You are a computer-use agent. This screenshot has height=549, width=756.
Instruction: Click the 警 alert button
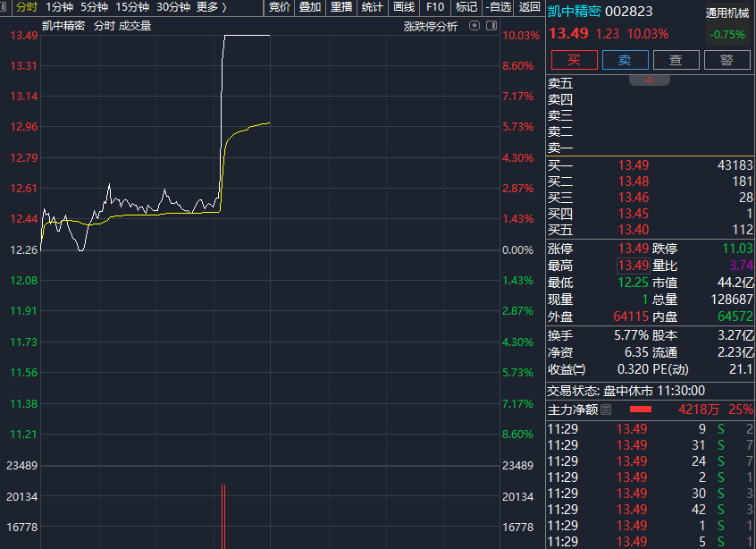pyautogui.click(x=727, y=60)
